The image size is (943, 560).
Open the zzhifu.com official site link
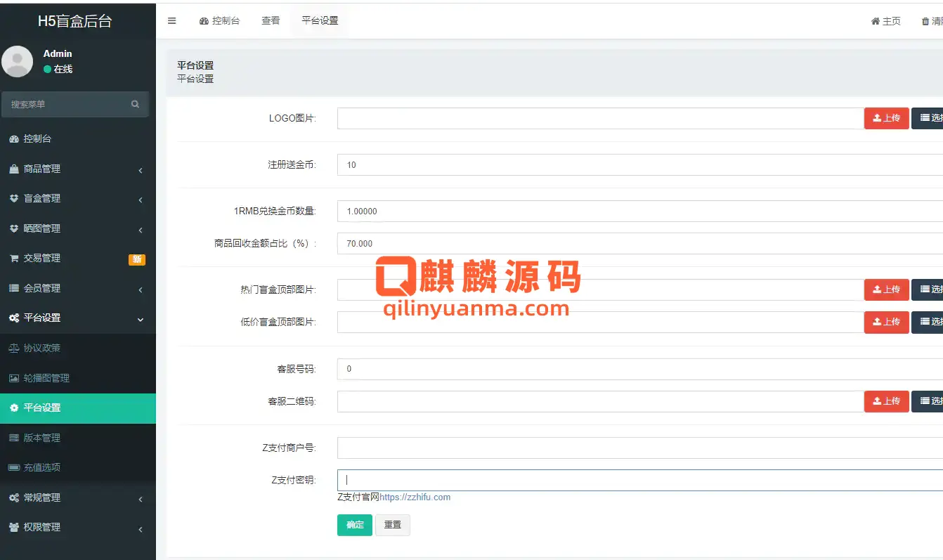coord(415,497)
